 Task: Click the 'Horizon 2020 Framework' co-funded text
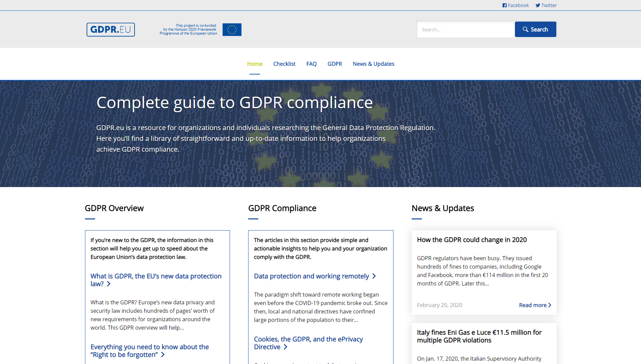[188, 29]
